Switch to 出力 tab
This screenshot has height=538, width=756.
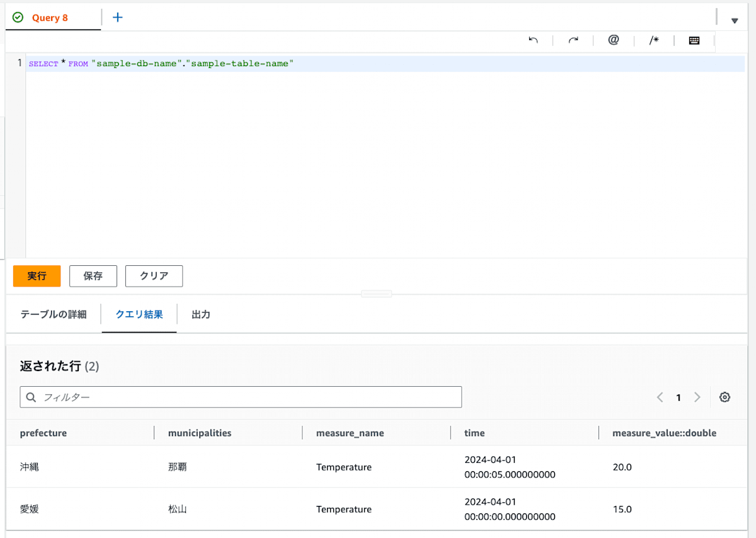201,314
